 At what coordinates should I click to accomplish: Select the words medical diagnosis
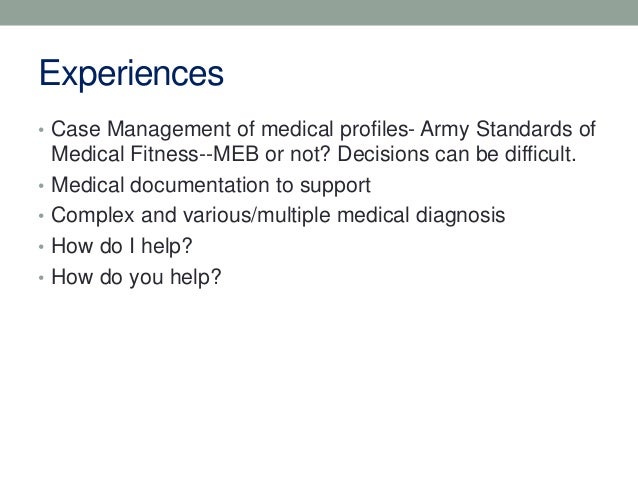tap(421, 215)
